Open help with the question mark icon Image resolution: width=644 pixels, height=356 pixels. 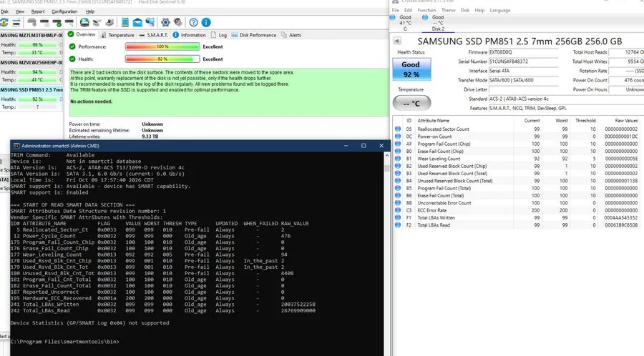[193, 22]
